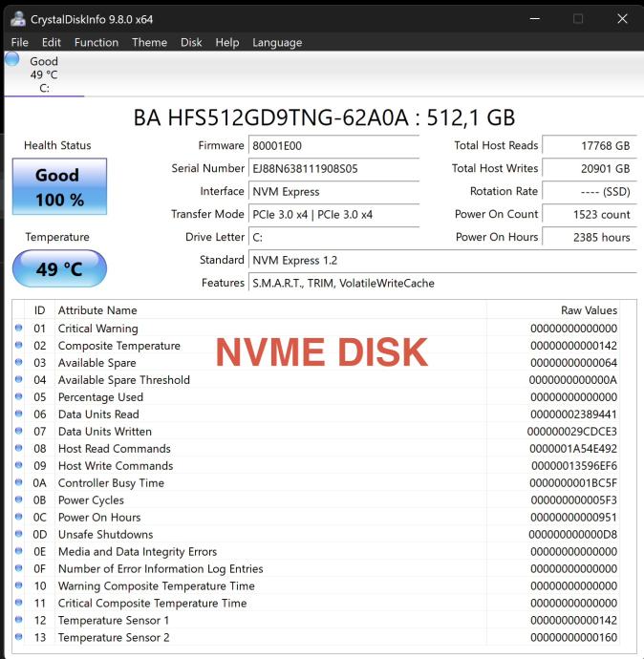This screenshot has height=659, width=644.
Task: Click status dot for Data Units Read
Action: (18, 414)
